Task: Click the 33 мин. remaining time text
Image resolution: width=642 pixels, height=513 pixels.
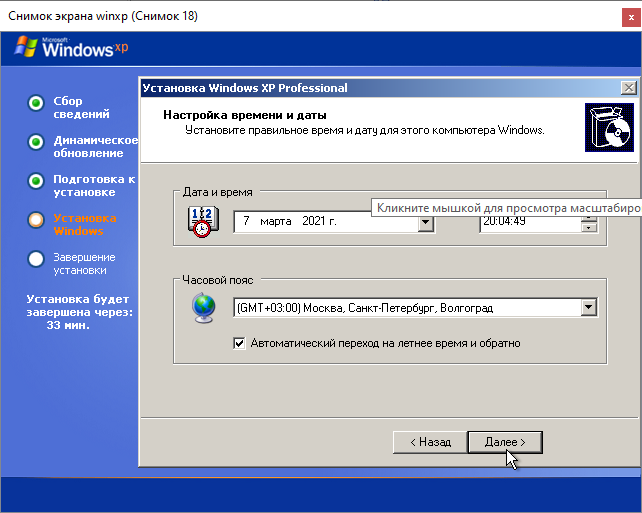Action: pos(68,325)
